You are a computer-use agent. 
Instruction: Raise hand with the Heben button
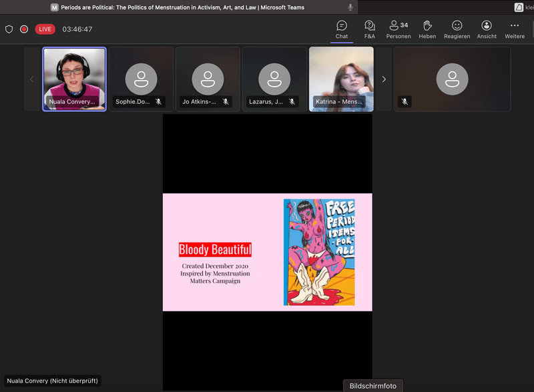[x=427, y=29]
